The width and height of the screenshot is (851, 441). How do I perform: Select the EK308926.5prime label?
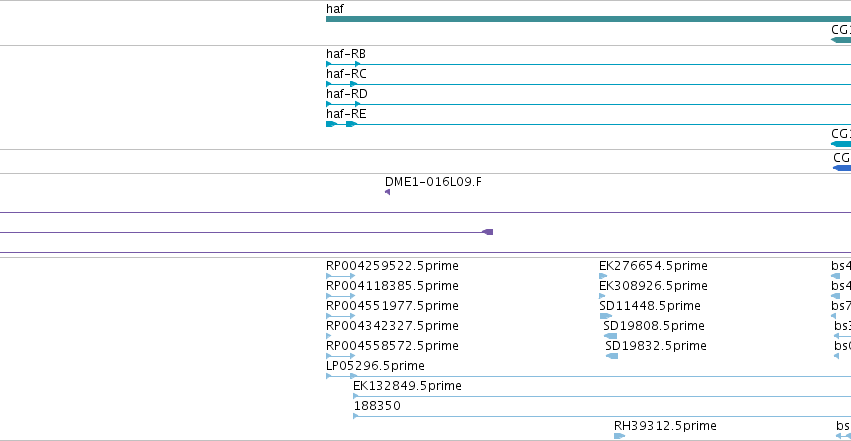tap(653, 285)
